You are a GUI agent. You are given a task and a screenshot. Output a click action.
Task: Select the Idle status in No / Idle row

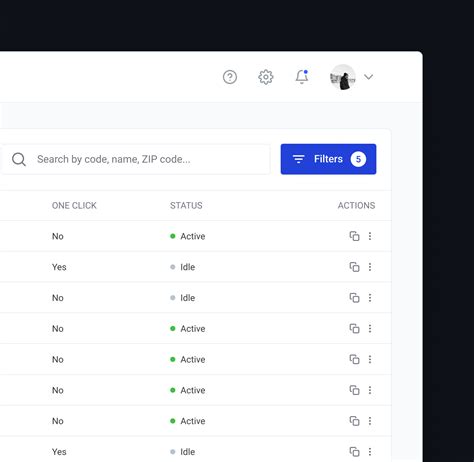click(183, 298)
